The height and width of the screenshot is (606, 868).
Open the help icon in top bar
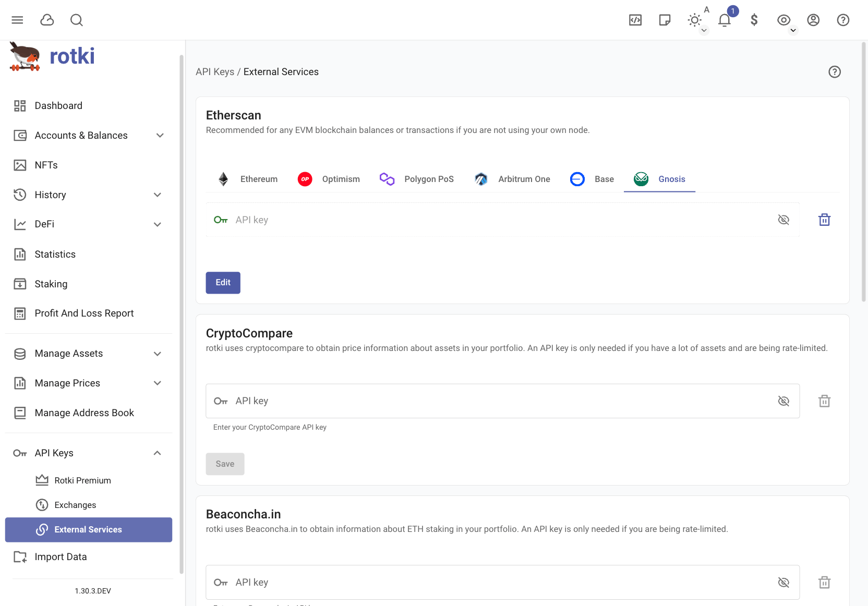coord(843,20)
